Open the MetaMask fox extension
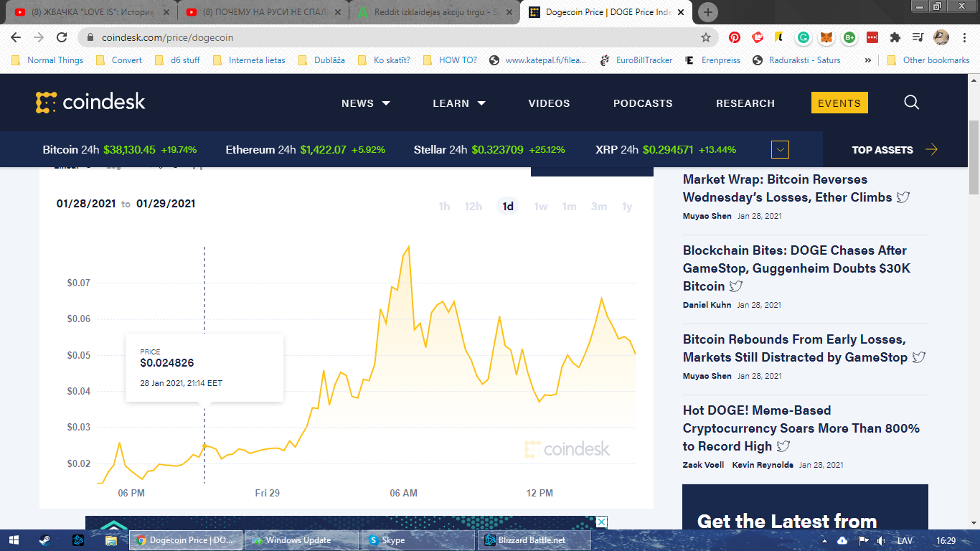 pos(826,37)
